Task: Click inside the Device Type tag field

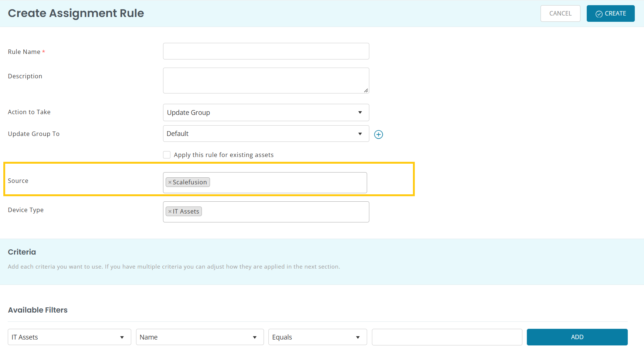Action: [266, 212]
